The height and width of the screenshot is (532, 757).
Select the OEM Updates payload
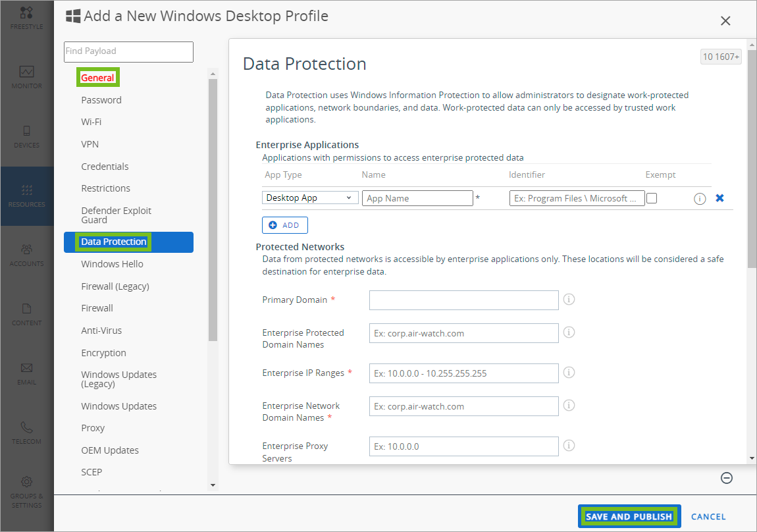(x=109, y=450)
